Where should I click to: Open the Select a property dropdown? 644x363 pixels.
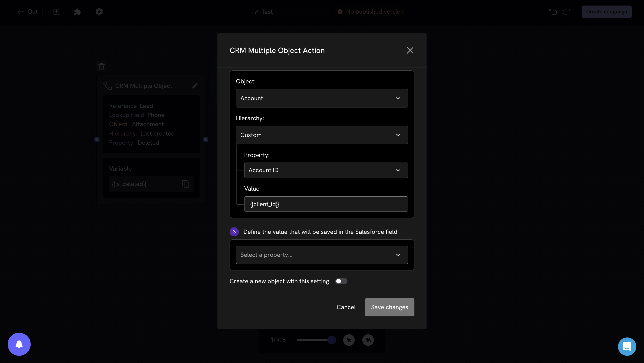tap(322, 255)
